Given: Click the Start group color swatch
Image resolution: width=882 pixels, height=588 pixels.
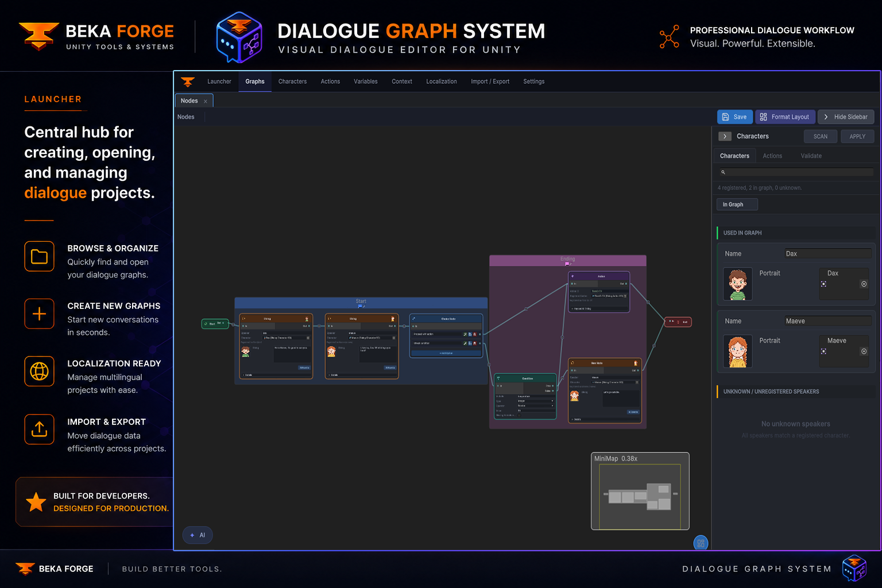Looking at the screenshot, I should 360,306.
